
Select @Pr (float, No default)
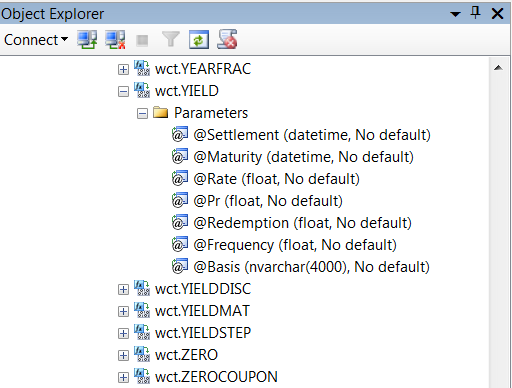(268, 201)
